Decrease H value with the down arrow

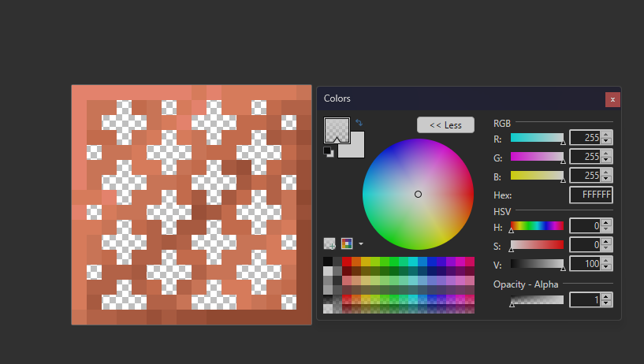[x=606, y=229]
